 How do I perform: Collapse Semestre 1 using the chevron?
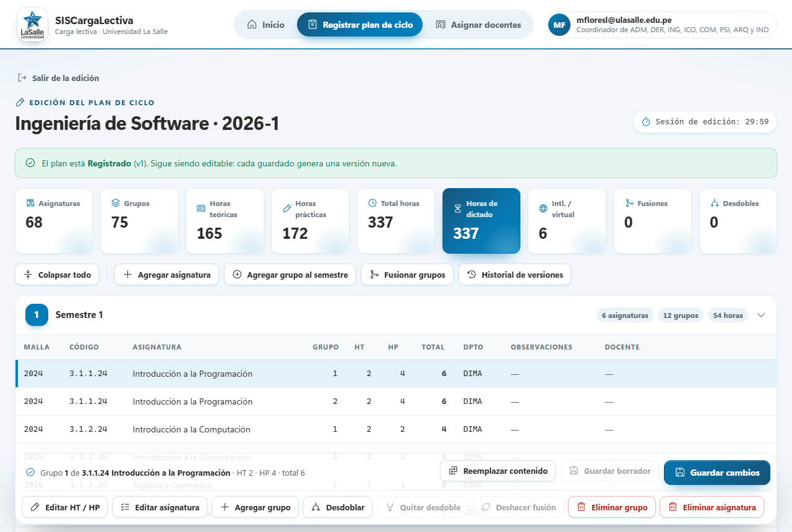coord(761,315)
